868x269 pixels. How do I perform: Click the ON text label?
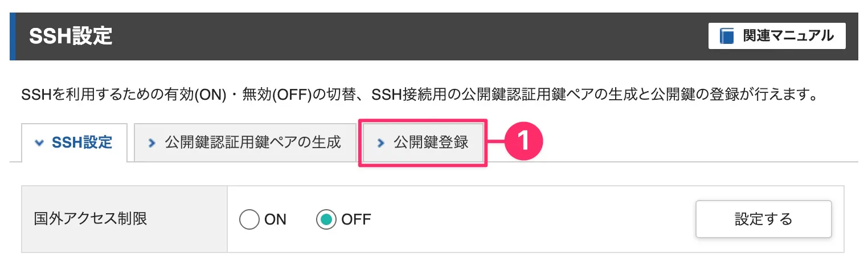(275, 219)
